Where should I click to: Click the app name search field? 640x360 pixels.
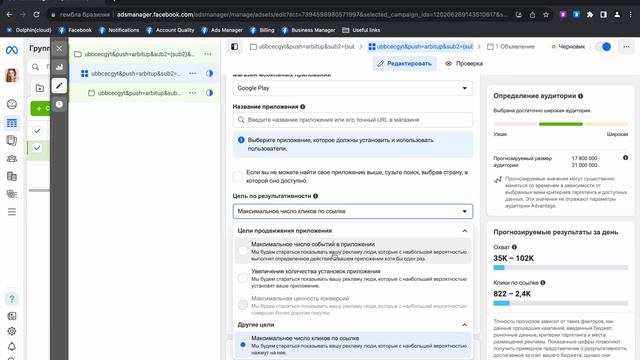[353, 120]
